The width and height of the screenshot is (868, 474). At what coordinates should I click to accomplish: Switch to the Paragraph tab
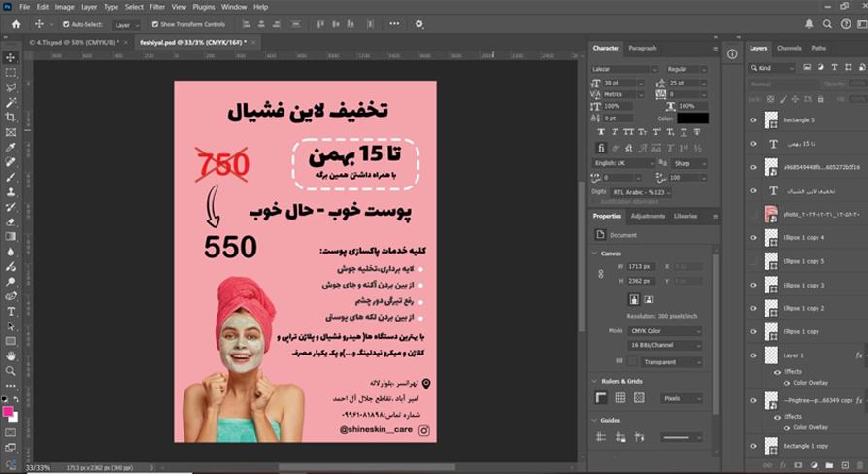click(x=642, y=49)
